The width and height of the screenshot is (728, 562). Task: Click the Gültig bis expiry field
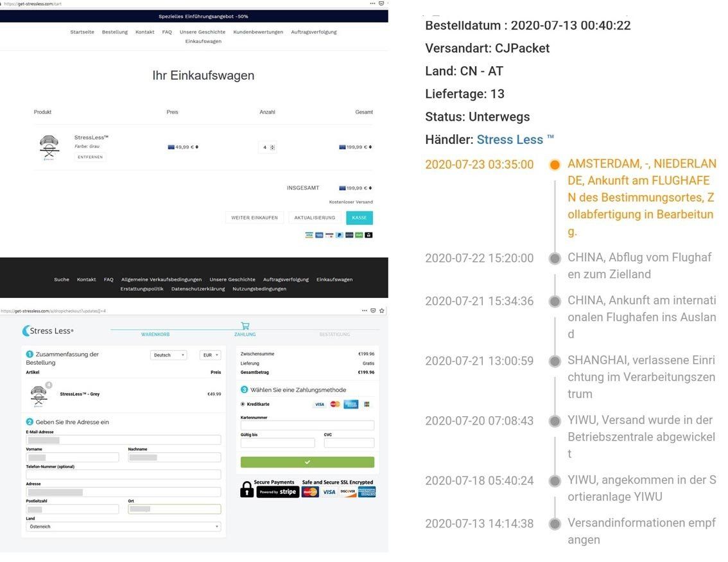tap(277, 443)
